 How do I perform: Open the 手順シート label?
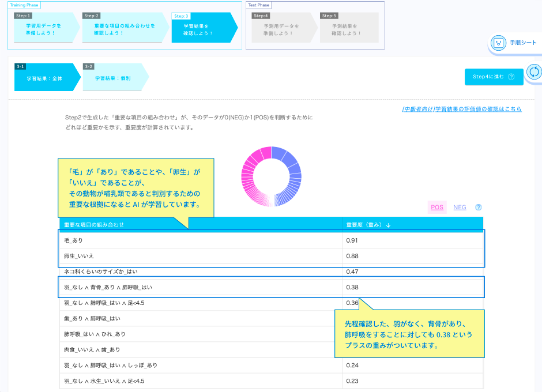pos(524,43)
